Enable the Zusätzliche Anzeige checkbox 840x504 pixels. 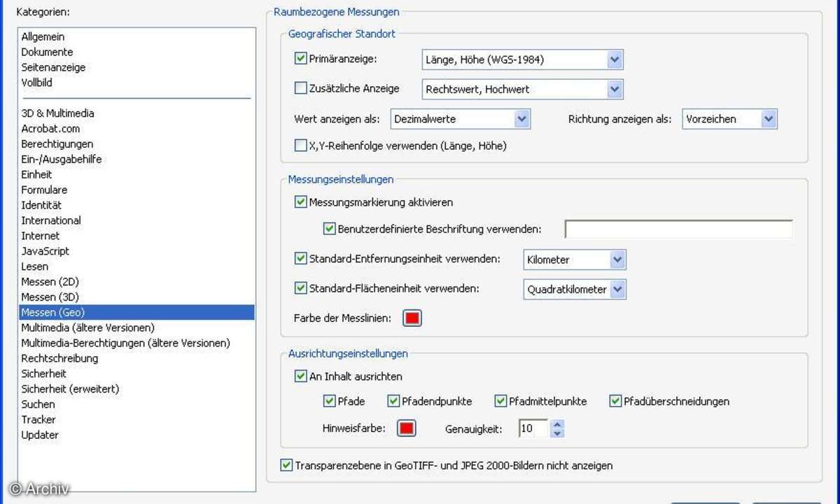click(x=301, y=88)
